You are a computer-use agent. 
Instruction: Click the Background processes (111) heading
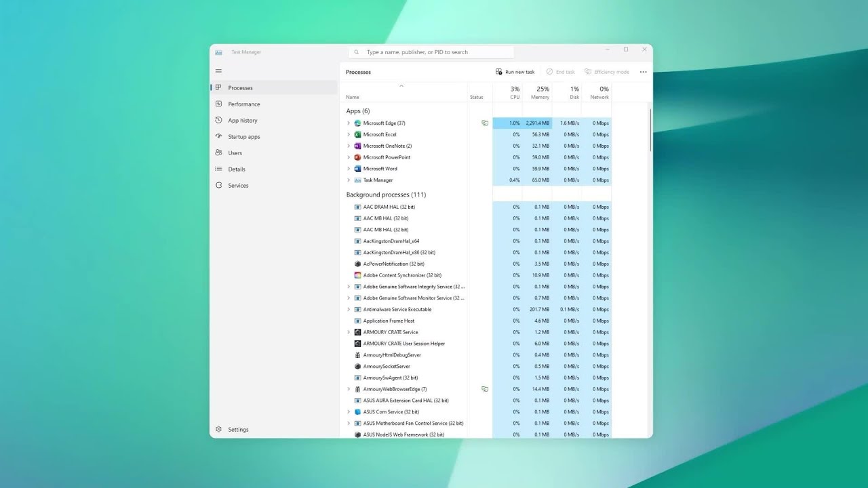click(x=386, y=195)
